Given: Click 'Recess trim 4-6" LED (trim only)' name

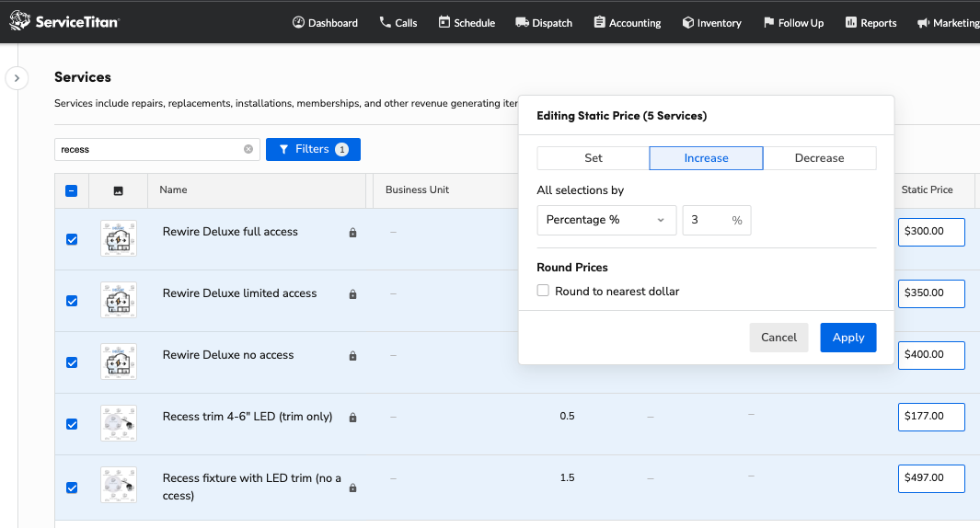Looking at the screenshot, I should (248, 417).
